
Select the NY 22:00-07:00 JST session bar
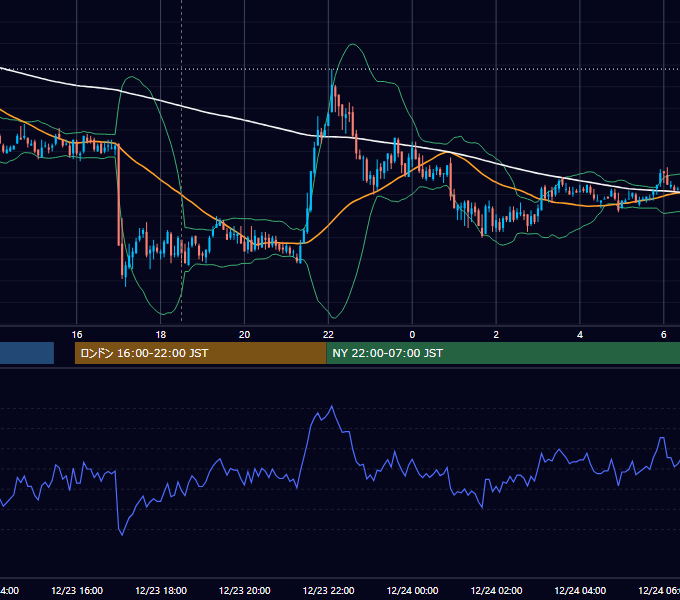503,353
